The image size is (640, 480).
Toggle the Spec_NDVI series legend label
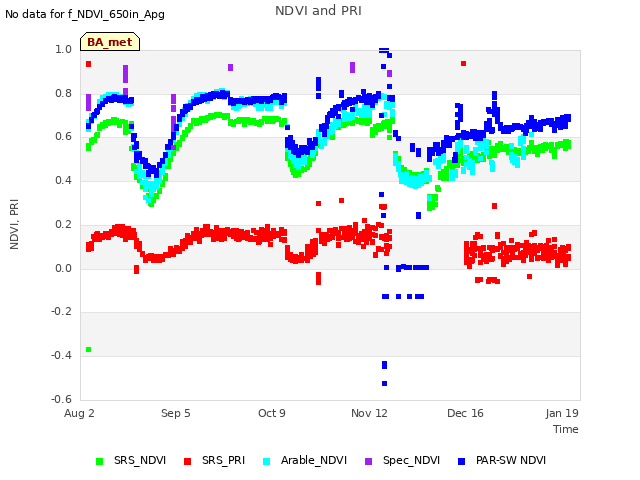411,460
